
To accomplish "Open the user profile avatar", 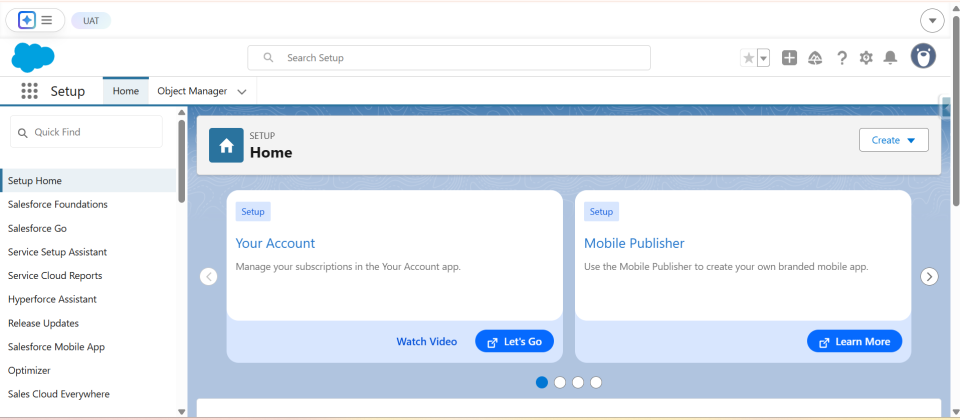I will click(923, 56).
